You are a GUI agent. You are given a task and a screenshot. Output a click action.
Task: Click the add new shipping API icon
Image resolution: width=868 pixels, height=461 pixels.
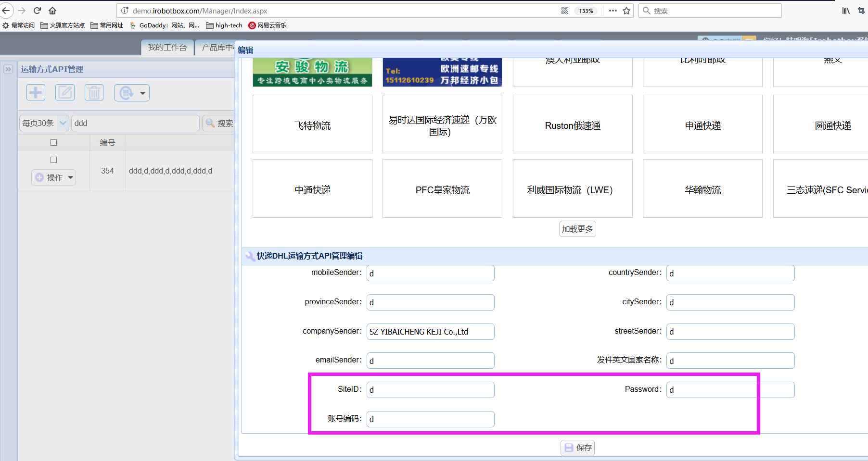pos(36,92)
